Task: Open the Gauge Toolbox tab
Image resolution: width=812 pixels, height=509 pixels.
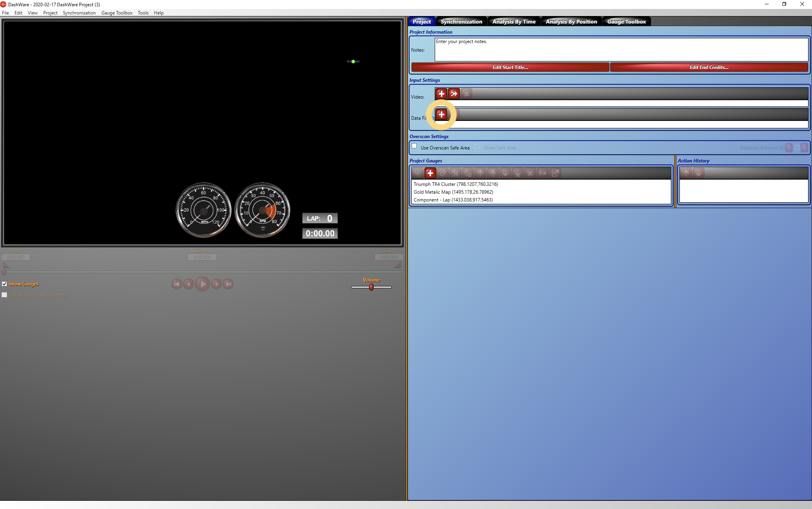Action: click(626, 22)
